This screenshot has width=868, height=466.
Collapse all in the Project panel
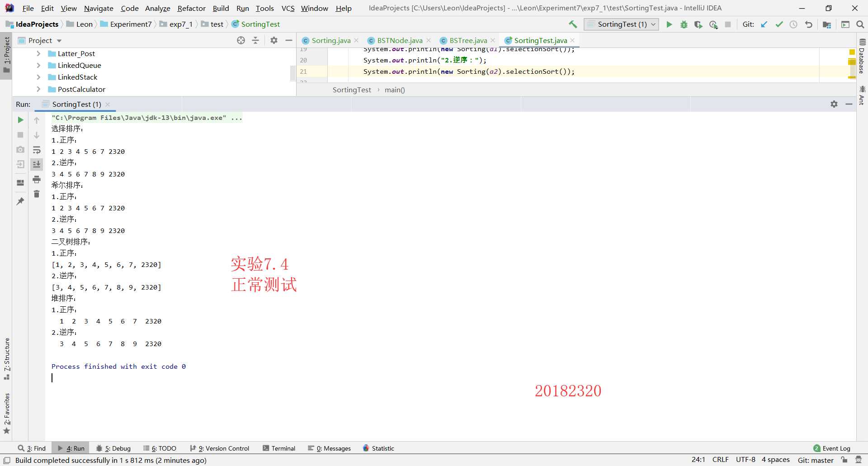coord(255,40)
